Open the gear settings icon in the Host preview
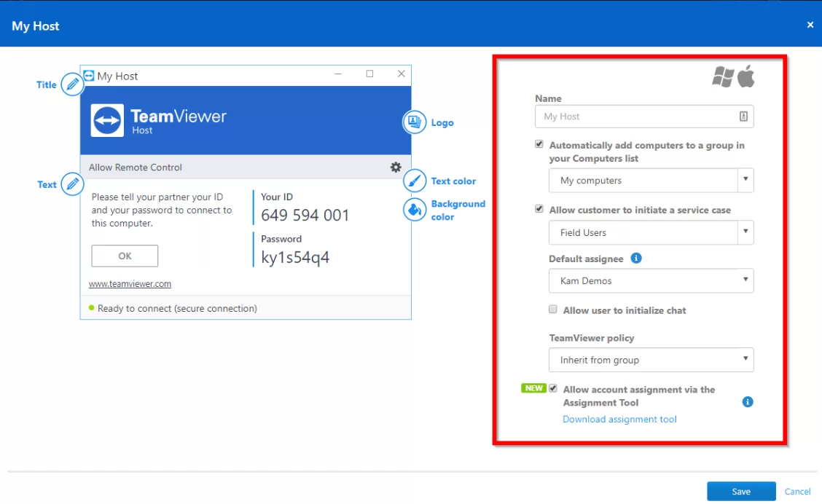The height and width of the screenshot is (504, 822). [396, 167]
